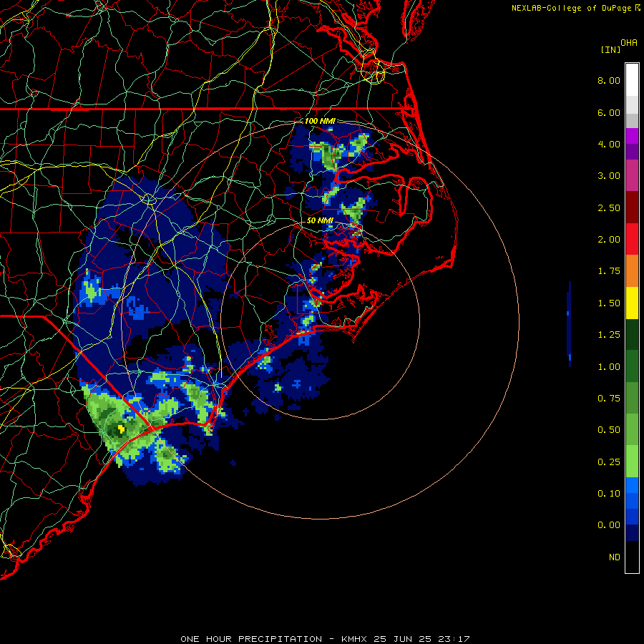Click the [IN] units label
The height and width of the screenshot is (644, 644).
(610, 49)
